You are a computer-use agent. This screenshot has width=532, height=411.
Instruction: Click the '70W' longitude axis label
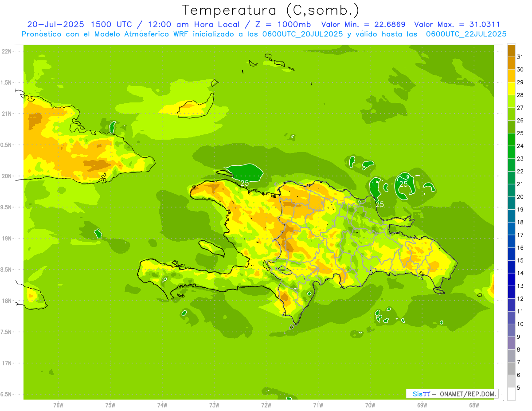pyautogui.click(x=370, y=405)
